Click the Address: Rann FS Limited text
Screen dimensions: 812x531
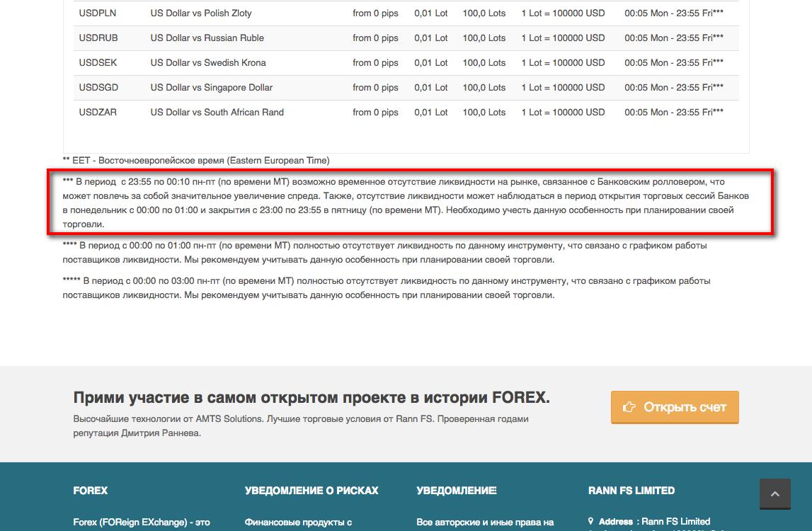tap(655, 522)
